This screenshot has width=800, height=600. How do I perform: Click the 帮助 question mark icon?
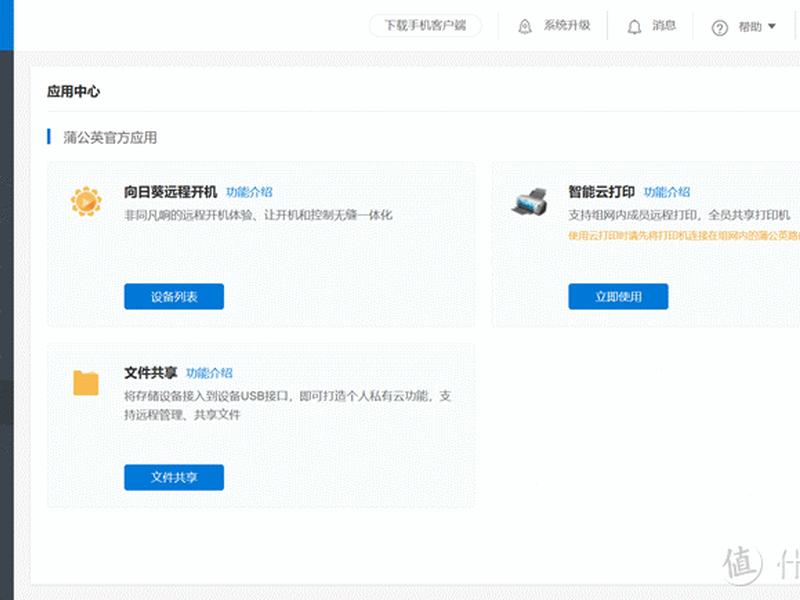719,28
